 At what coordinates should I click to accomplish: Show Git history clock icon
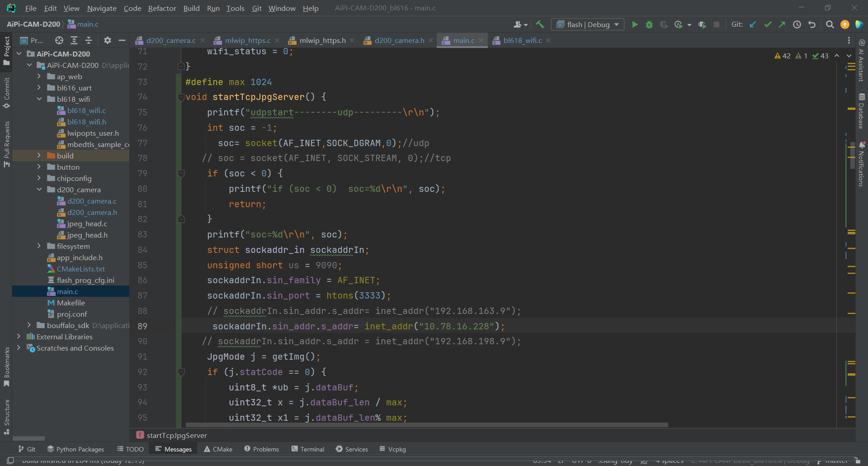(x=797, y=24)
